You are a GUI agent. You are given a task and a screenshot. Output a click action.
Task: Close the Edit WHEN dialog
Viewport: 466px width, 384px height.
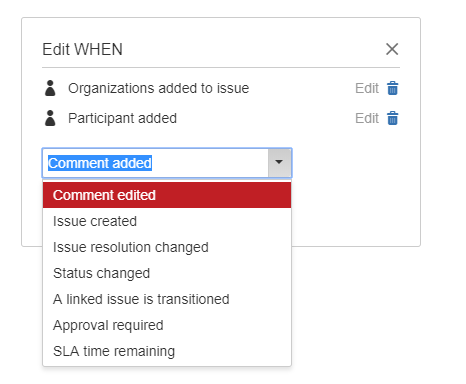[392, 49]
